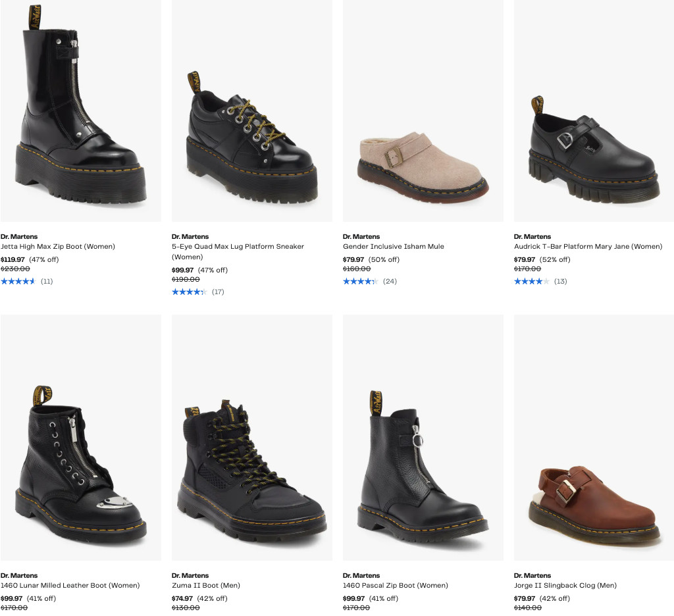Click the star rating with 11 reviews

pos(18,282)
